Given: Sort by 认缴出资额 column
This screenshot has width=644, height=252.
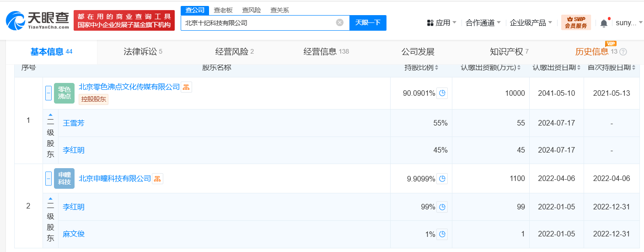Looking at the screenshot, I should [491, 68].
